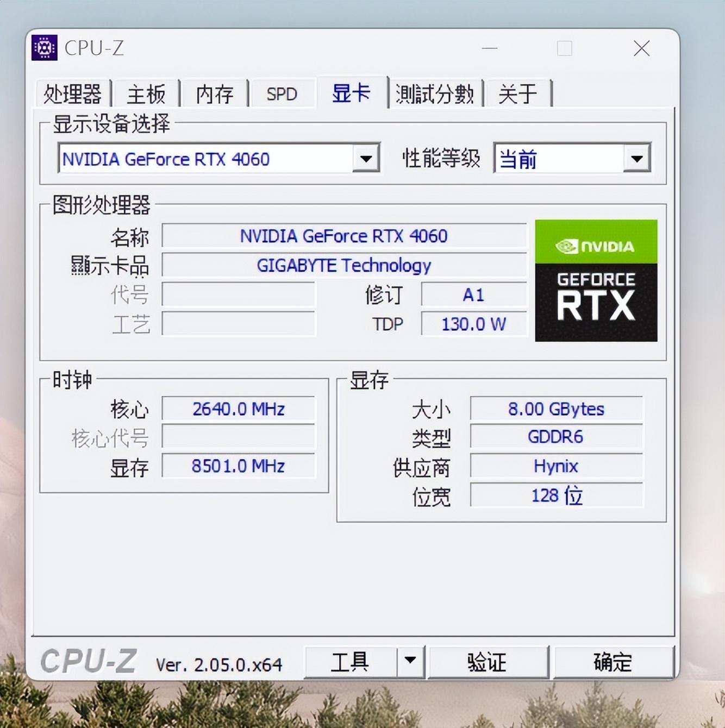725x728 pixels.
Task: Click the NVIDIA GeForce RTX logo image
Action: pyautogui.click(x=596, y=280)
